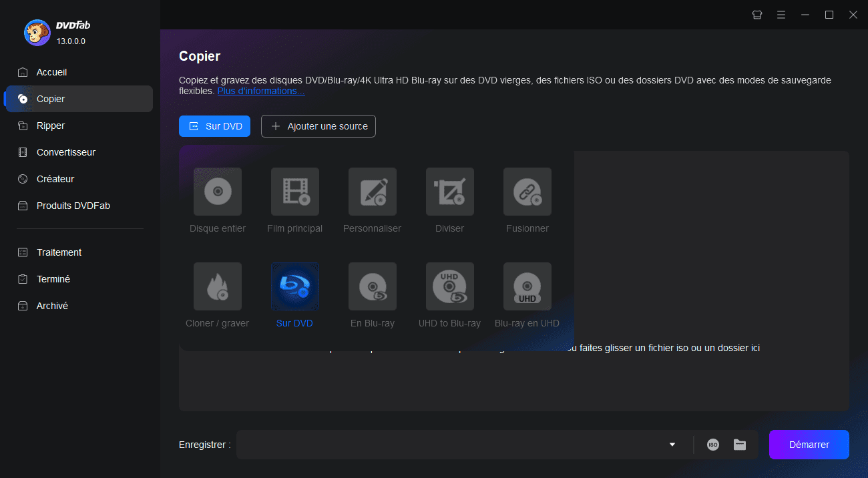Click the Convertisseur film icon
The image size is (868, 478).
pos(23,152)
